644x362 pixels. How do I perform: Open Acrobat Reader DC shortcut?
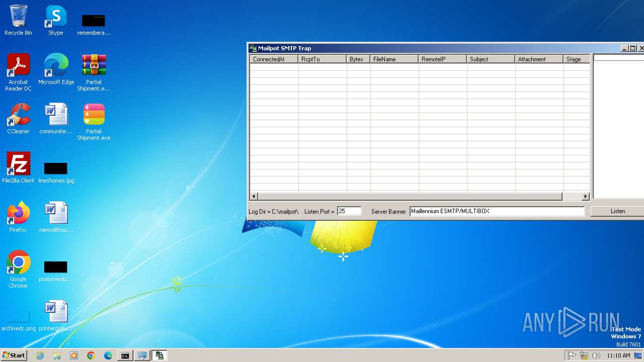(x=18, y=72)
